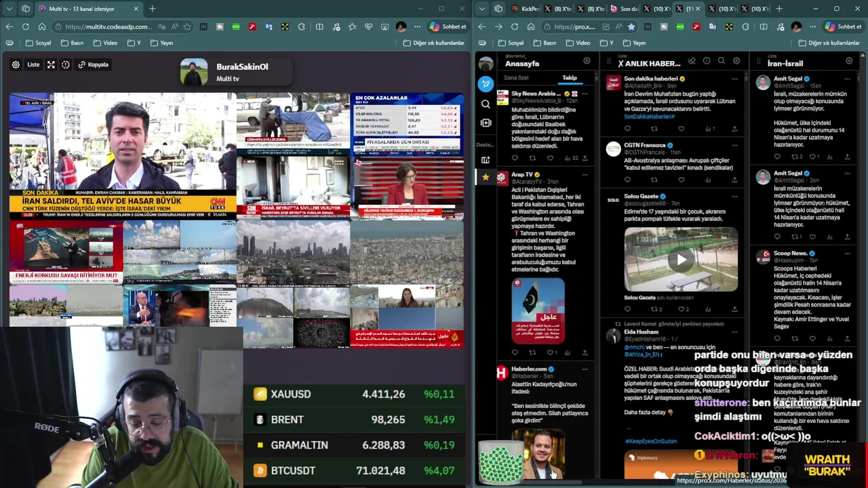Switch to the KickPe tab in right window

point(526,9)
